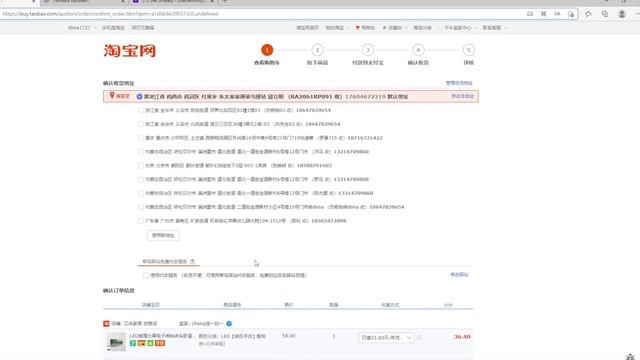Viewport: 640px width, 360px height.
Task: Open the 管理收货地址 link
Action: (459, 83)
